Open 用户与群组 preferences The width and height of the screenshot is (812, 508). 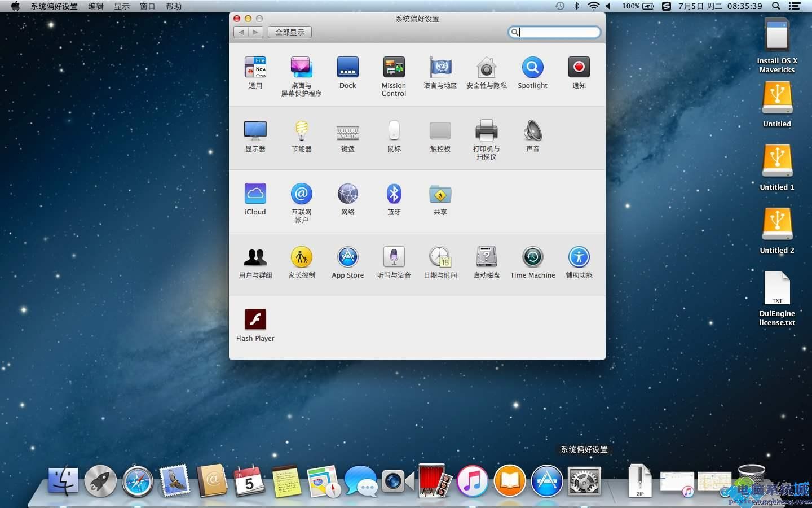point(255,257)
